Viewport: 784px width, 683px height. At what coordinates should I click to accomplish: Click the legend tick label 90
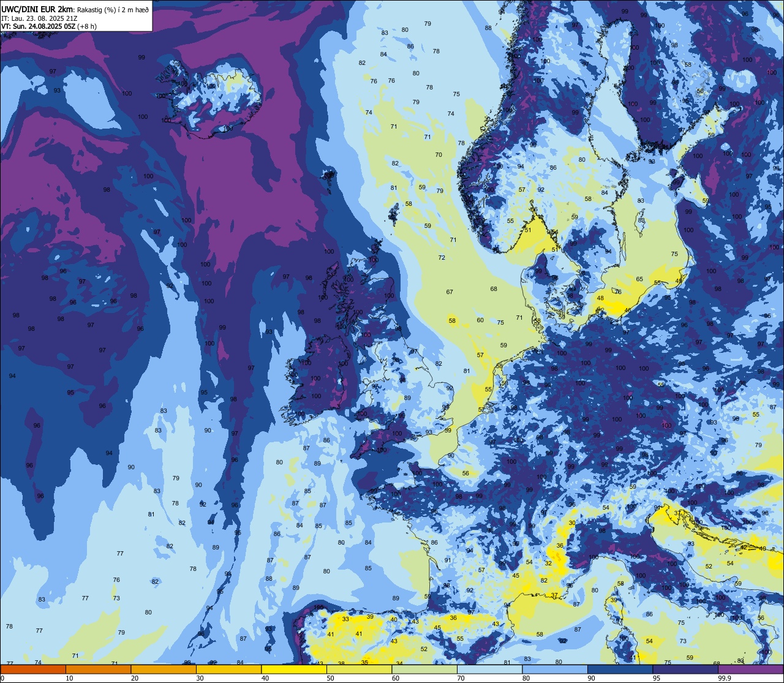point(591,678)
